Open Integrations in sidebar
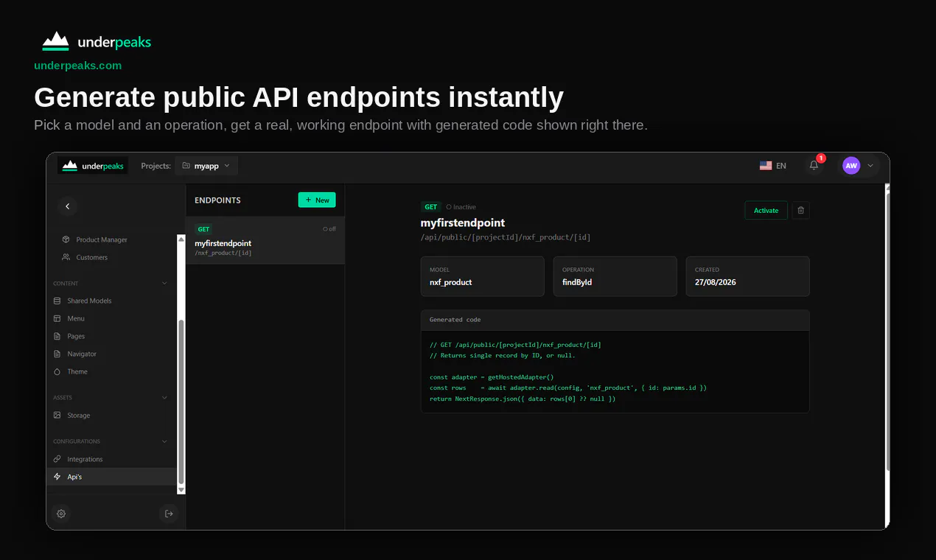 click(x=85, y=459)
